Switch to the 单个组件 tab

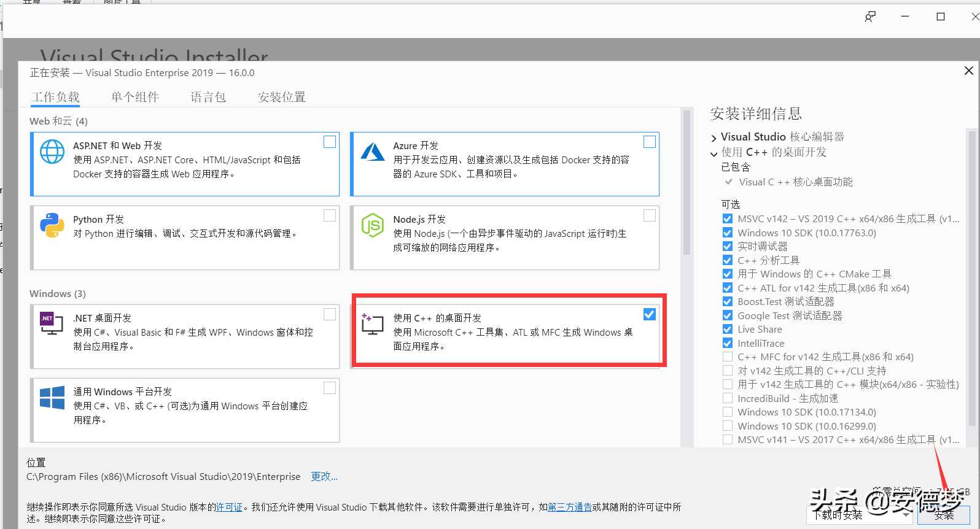135,97
